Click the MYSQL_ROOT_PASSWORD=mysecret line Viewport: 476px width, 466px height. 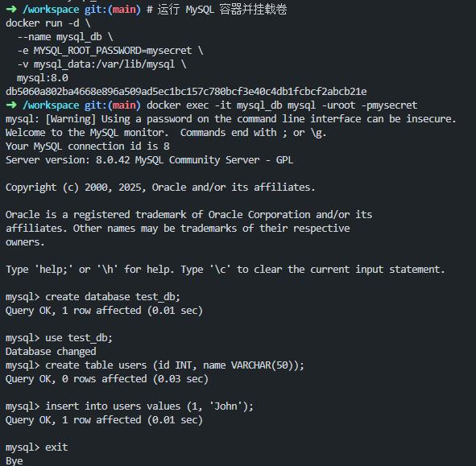[110, 51]
